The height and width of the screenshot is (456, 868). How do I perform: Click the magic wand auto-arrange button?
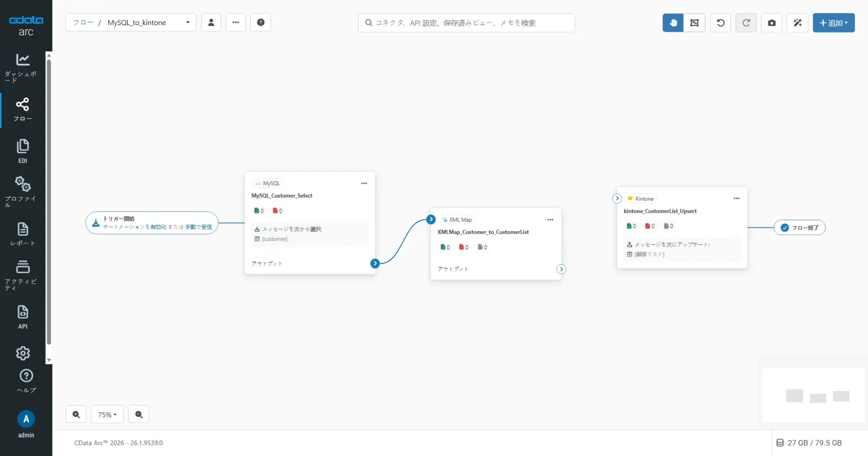click(x=797, y=23)
